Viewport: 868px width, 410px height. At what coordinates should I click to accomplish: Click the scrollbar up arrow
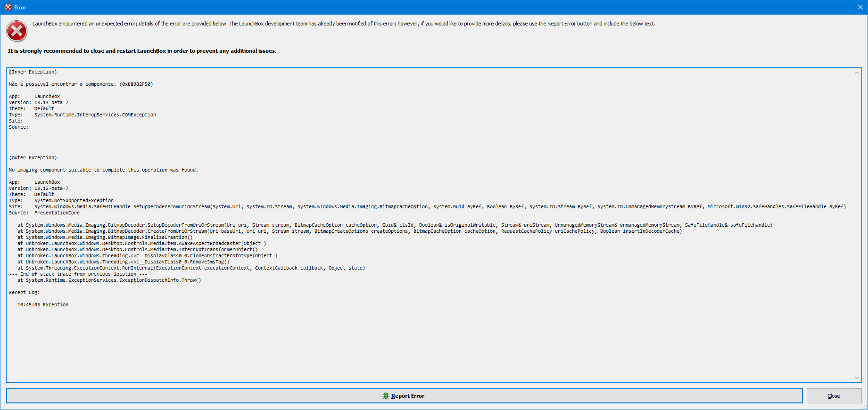click(857, 72)
